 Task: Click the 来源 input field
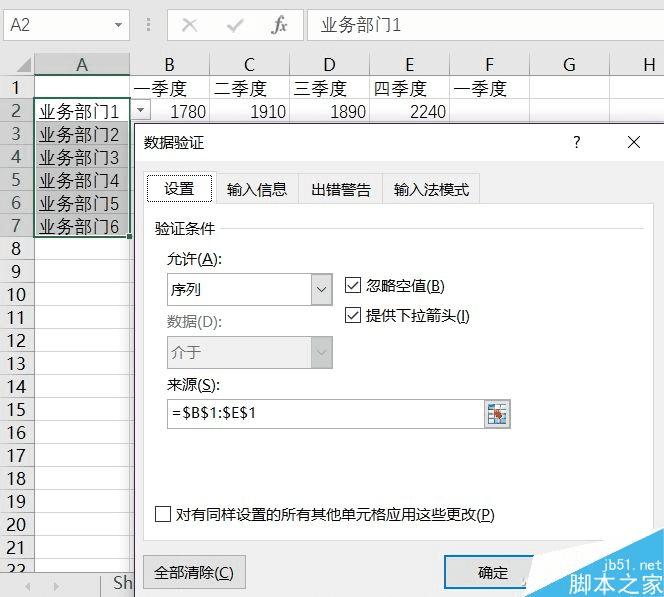pos(325,414)
